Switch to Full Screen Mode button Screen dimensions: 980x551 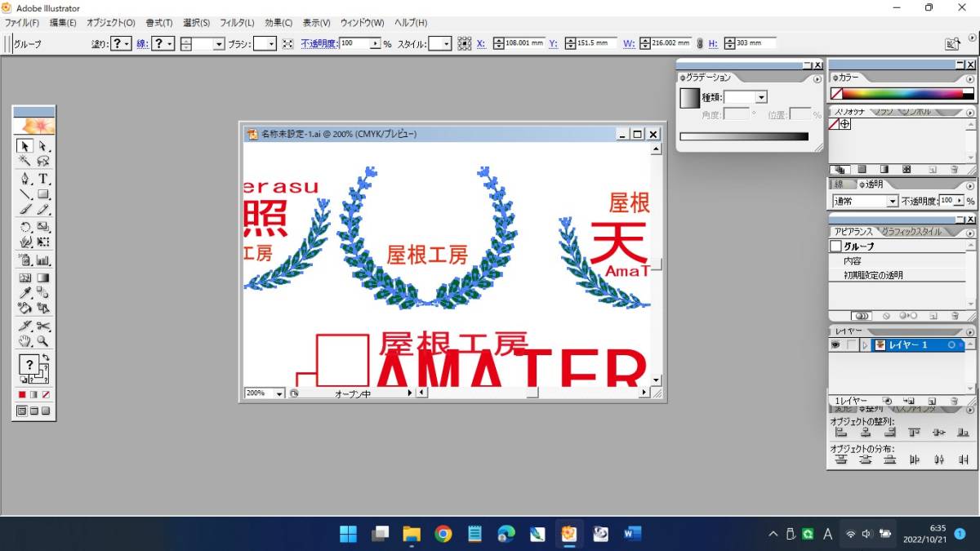pyautogui.click(x=46, y=411)
